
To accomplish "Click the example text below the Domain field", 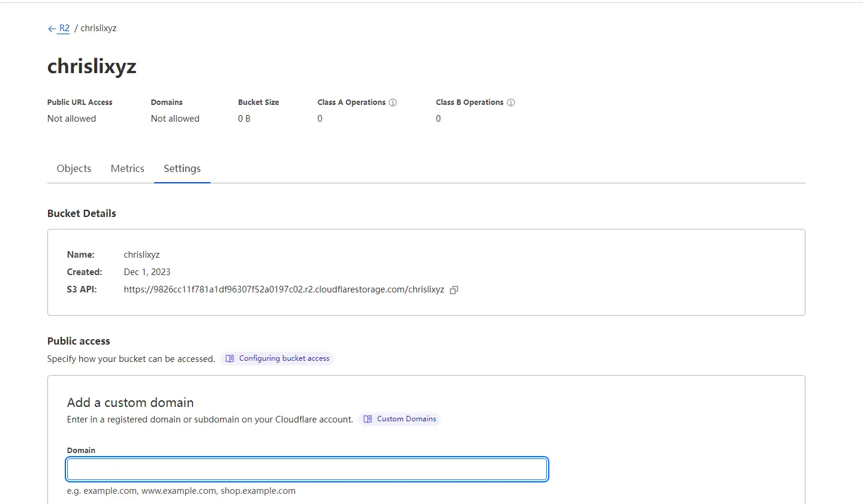I will (x=181, y=490).
